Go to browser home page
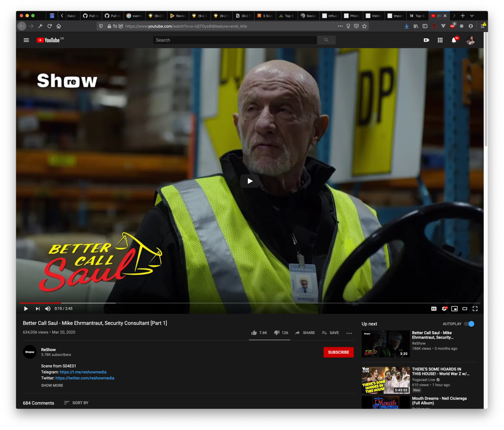The image size is (504, 430). (59, 26)
